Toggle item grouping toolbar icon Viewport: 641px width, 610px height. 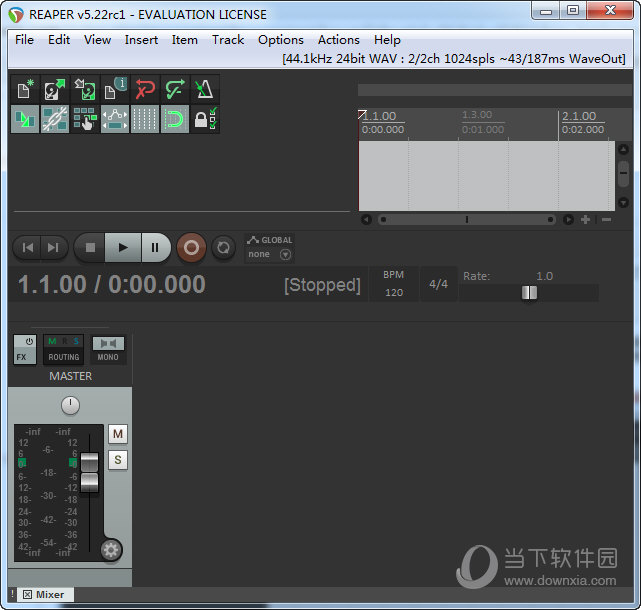pos(55,119)
